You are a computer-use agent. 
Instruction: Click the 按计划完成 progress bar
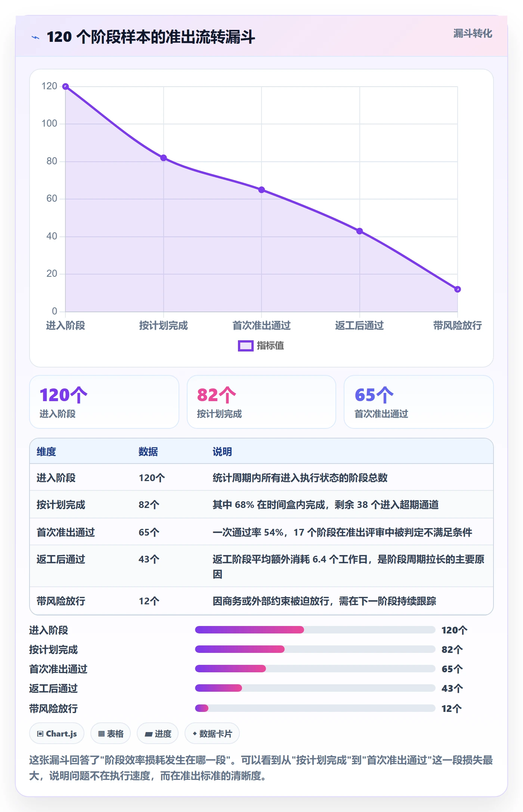[315, 649]
